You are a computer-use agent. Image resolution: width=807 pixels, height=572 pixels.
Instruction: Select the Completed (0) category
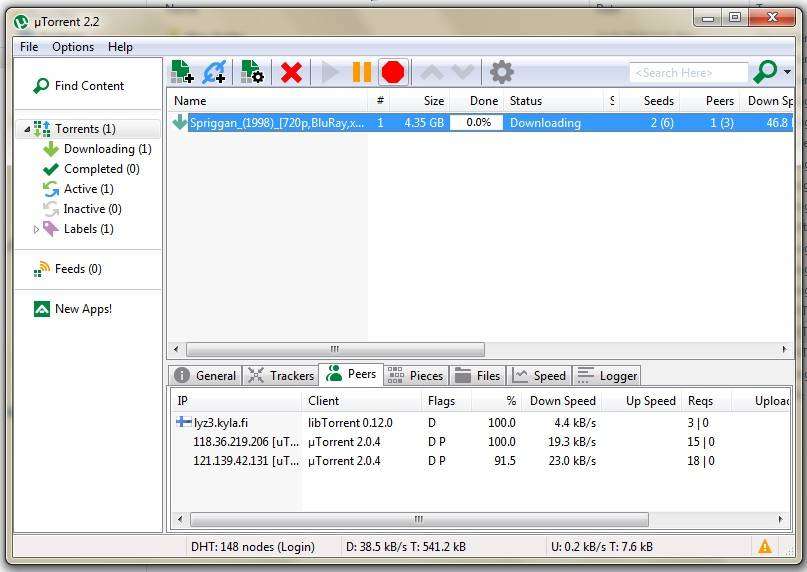point(101,169)
